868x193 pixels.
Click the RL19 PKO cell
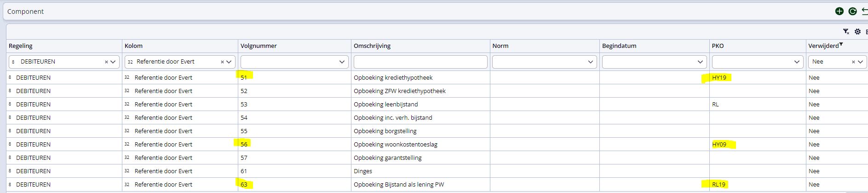[719, 184]
